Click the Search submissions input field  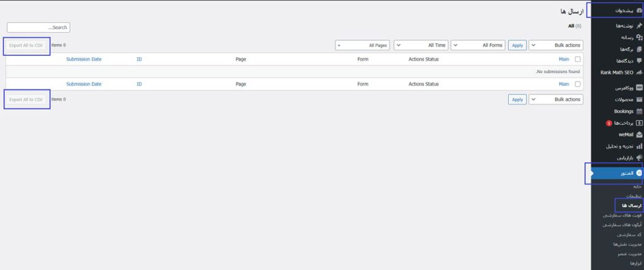coord(38,28)
